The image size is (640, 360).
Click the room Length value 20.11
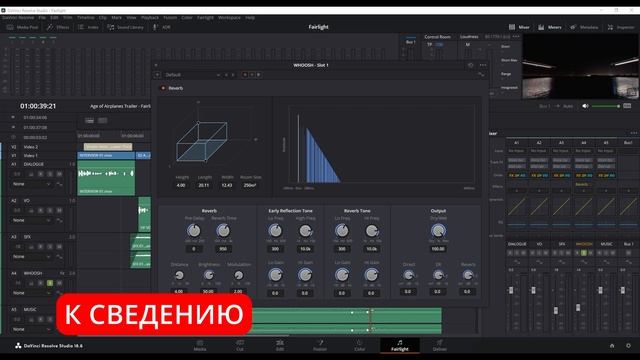[x=204, y=185]
